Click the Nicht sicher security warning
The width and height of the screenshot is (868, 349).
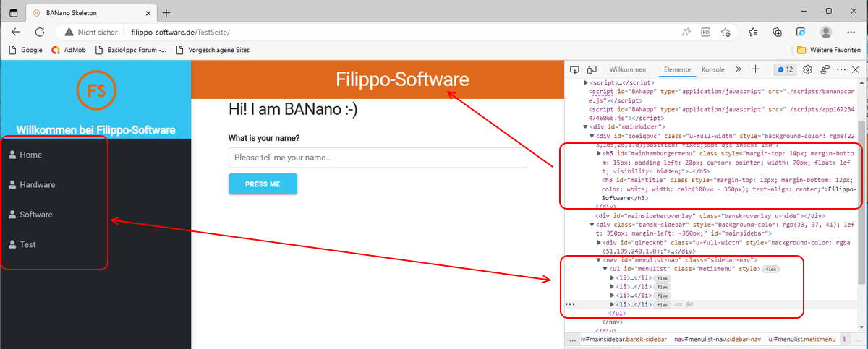pyautogui.click(x=92, y=32)
